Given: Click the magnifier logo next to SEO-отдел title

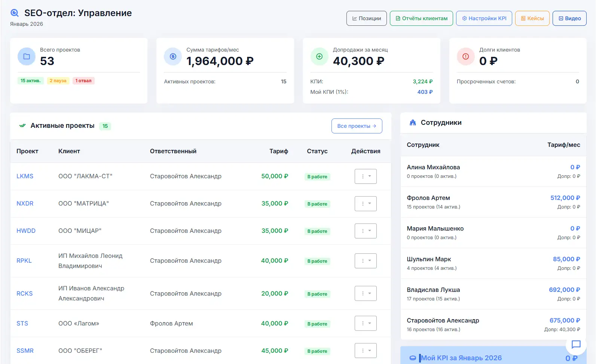Looking at the screenshot, I should (x=15, y=13).
